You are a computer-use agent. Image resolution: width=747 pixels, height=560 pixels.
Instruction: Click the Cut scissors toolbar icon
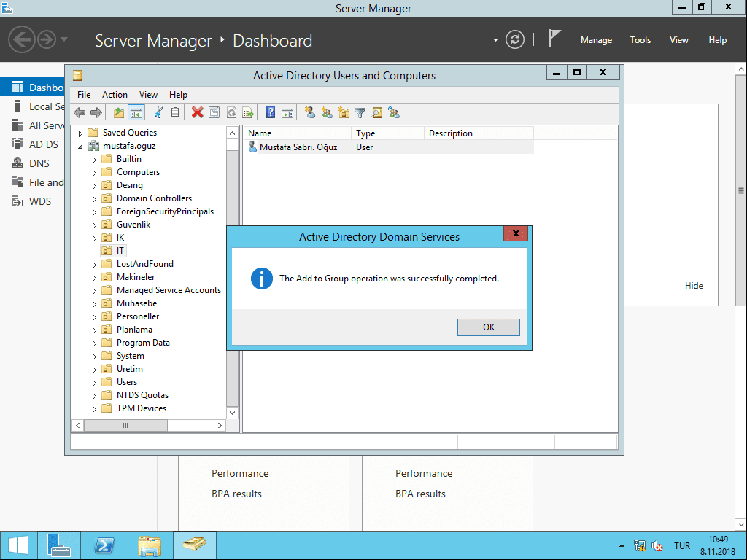[158, 113]
